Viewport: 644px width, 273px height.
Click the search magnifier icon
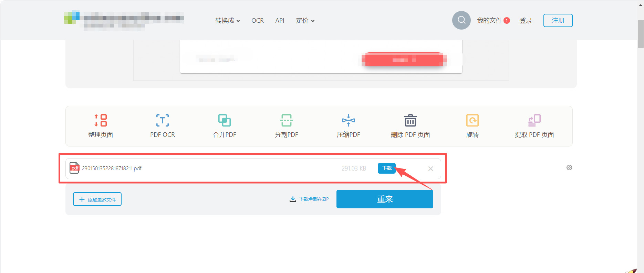(461, 20)
